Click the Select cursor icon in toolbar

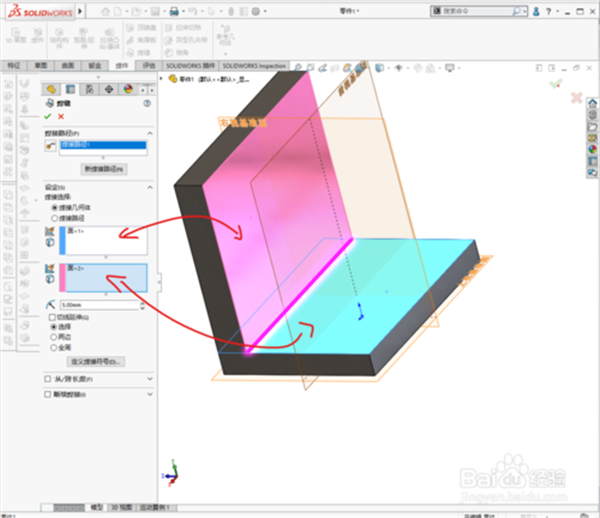(x=212, y=11)
